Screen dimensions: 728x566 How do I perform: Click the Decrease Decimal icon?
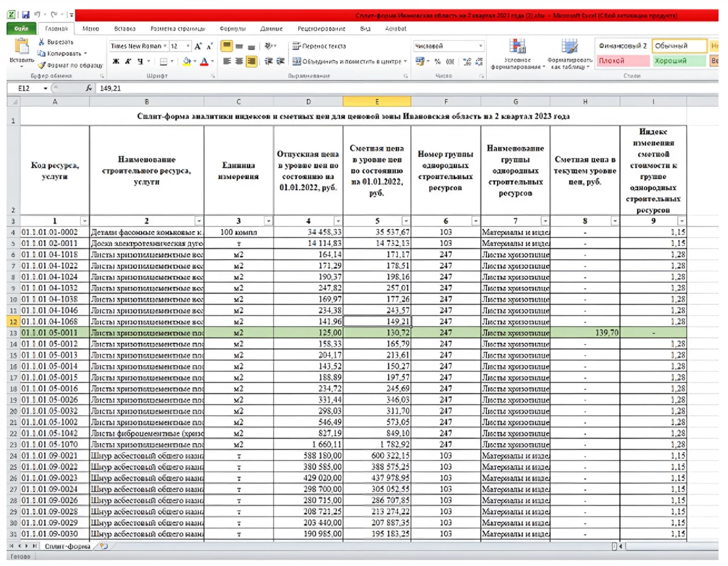(x=479, y=61)
